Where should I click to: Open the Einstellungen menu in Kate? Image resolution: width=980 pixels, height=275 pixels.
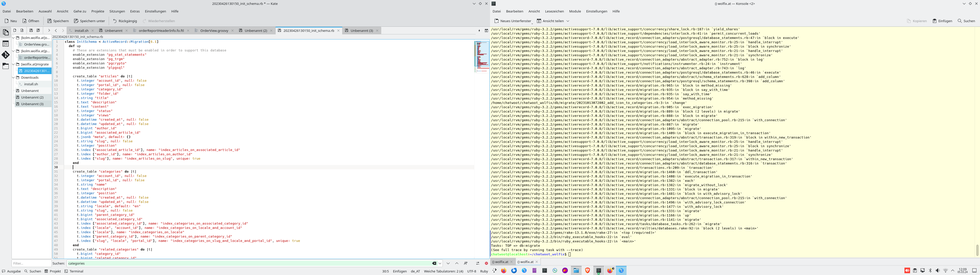[156, 11]
